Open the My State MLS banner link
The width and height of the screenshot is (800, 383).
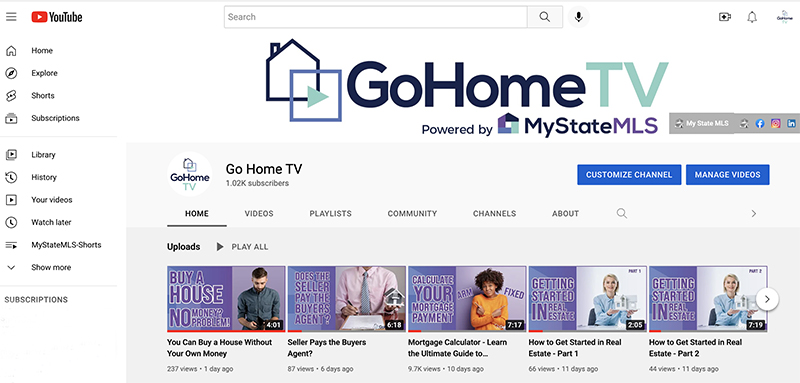(702, 123)
